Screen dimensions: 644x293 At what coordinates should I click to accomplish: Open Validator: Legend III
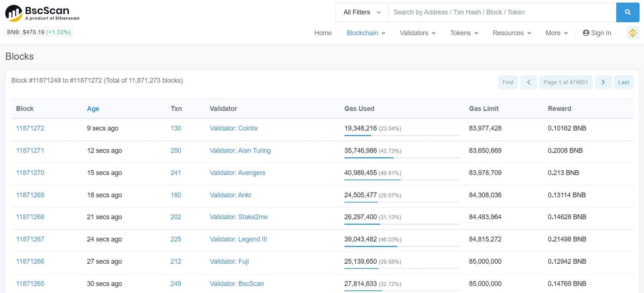238,239
